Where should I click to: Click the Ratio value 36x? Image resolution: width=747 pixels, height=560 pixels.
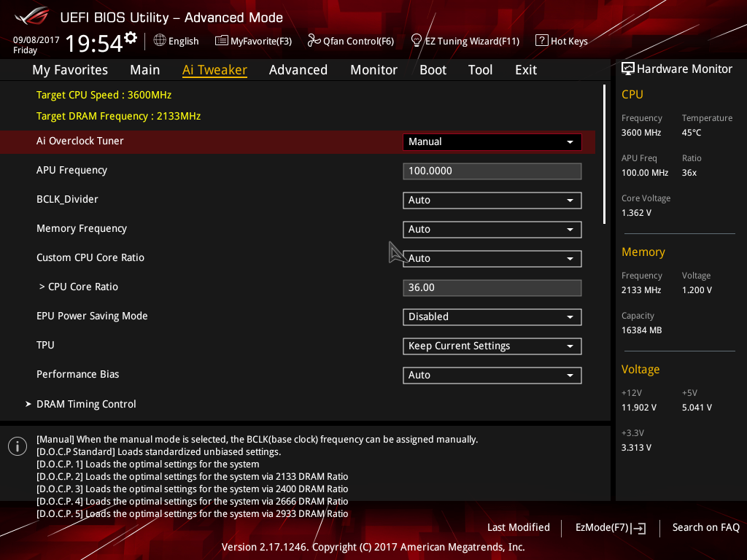tap(689, 173)
